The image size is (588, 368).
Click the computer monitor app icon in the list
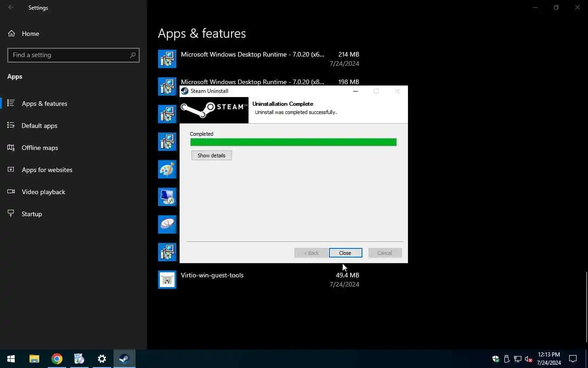click(x=167, y=197)
